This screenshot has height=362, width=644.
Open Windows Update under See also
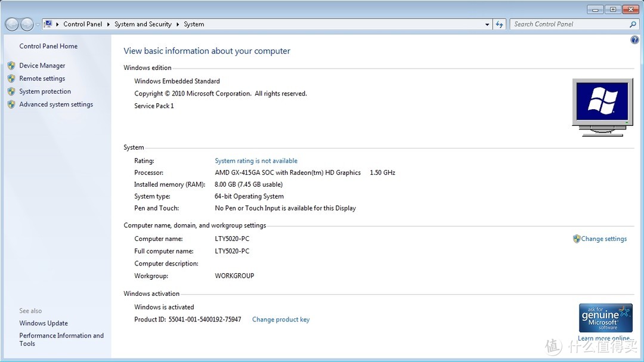44,323
